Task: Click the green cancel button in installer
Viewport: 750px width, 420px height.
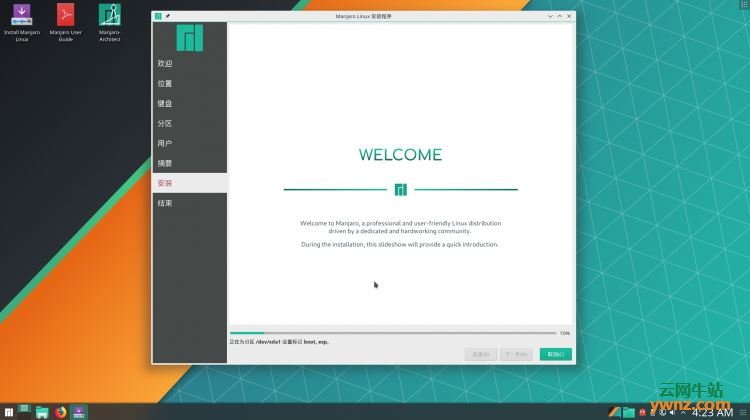Action: click(x=556, y=354)
